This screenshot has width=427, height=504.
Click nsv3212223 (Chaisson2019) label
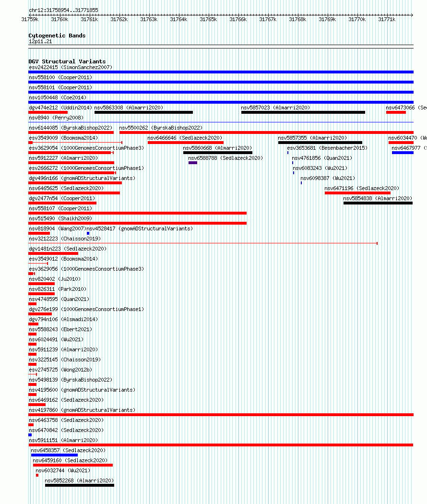click(x=65, y=239)
